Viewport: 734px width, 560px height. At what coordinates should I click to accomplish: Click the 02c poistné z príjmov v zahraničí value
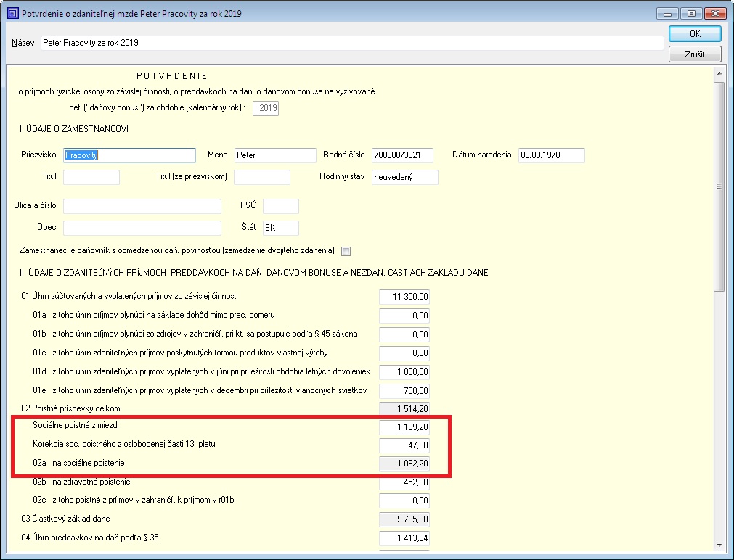(404, 501)
